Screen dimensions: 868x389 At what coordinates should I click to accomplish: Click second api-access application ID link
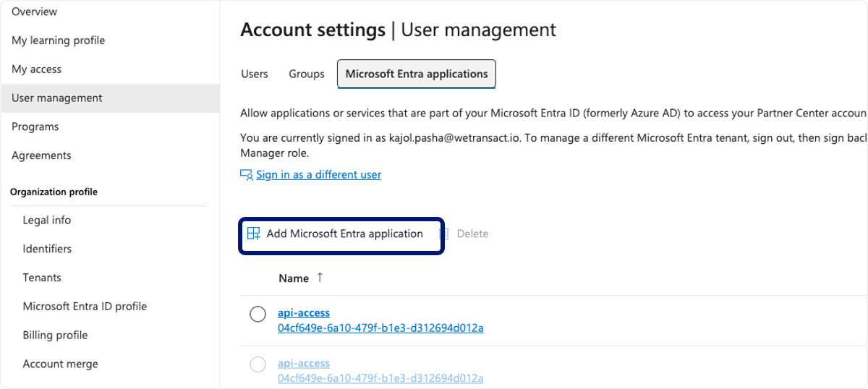pyautogui.click(x=380, y=378)
